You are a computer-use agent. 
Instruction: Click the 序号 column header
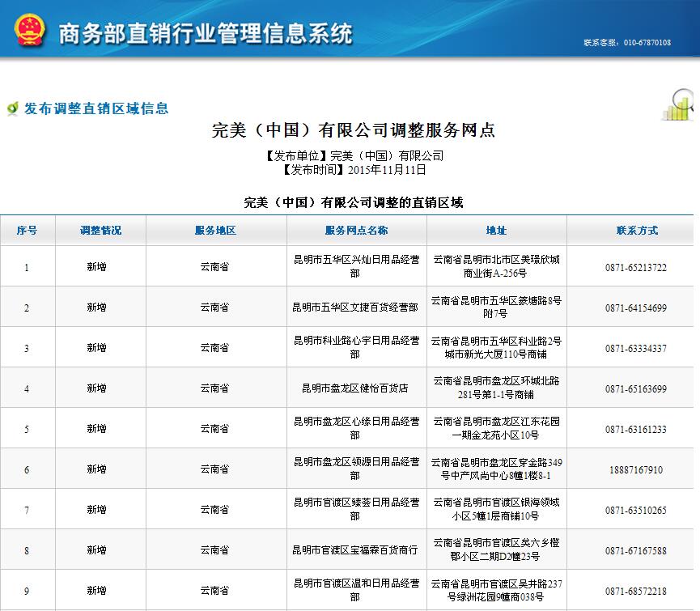(27, 231)
